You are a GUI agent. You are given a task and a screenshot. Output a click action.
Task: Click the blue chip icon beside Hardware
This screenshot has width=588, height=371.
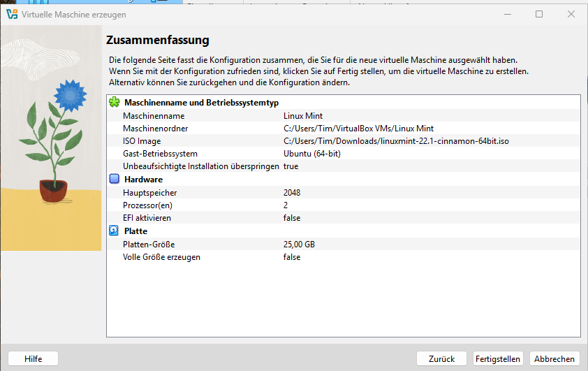(114, 179)
